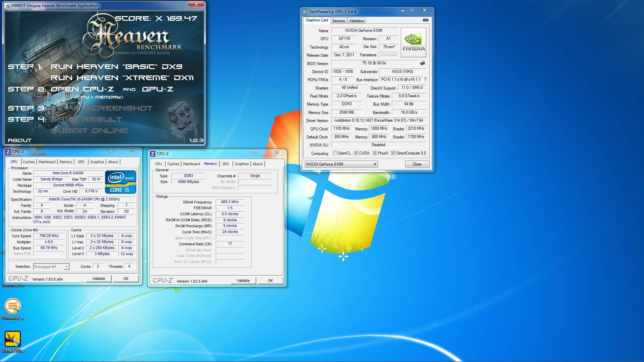Click OK in Memory CPU-Z window

[x=270, y=281]
